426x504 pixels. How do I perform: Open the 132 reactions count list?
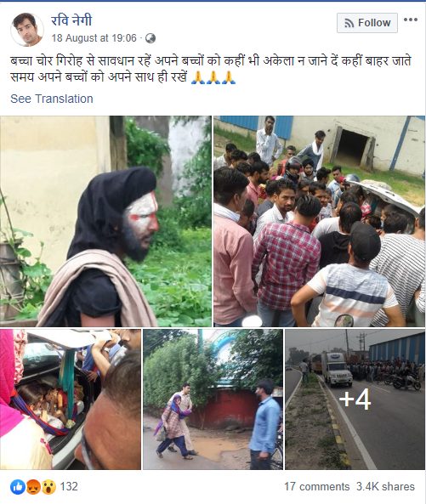[69, 486]
